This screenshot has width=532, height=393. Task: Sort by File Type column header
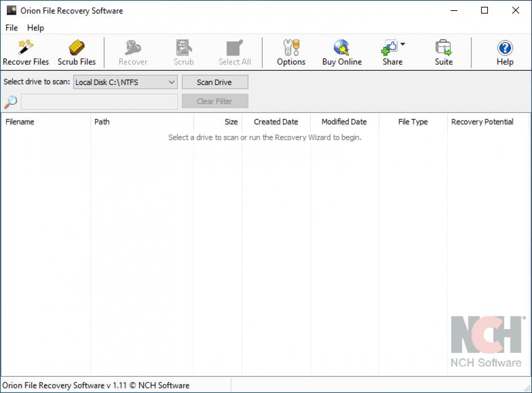point(413,122)
